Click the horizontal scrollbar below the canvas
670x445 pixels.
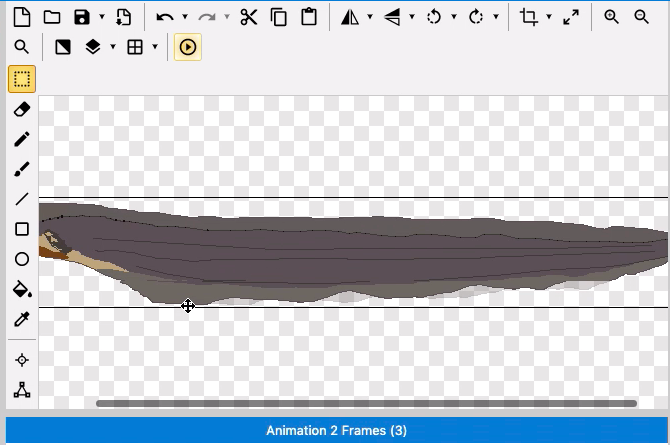pyautogui.click(x=367, y=404)
